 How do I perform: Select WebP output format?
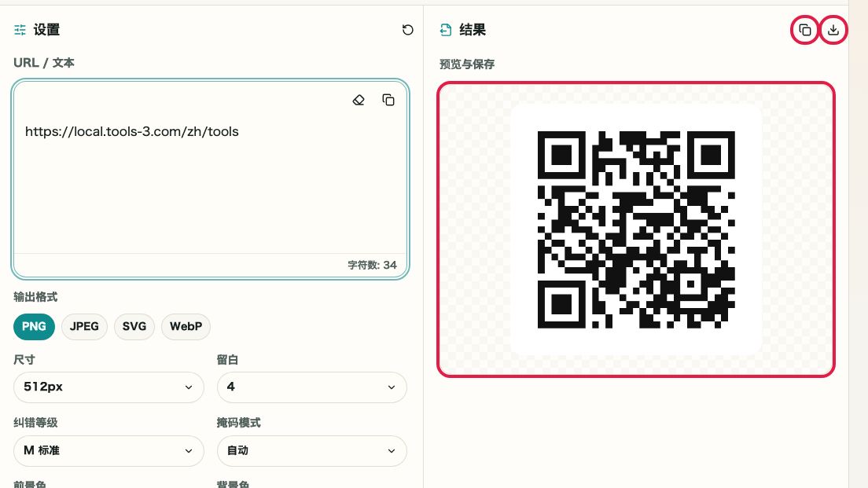tap(186, 326)
